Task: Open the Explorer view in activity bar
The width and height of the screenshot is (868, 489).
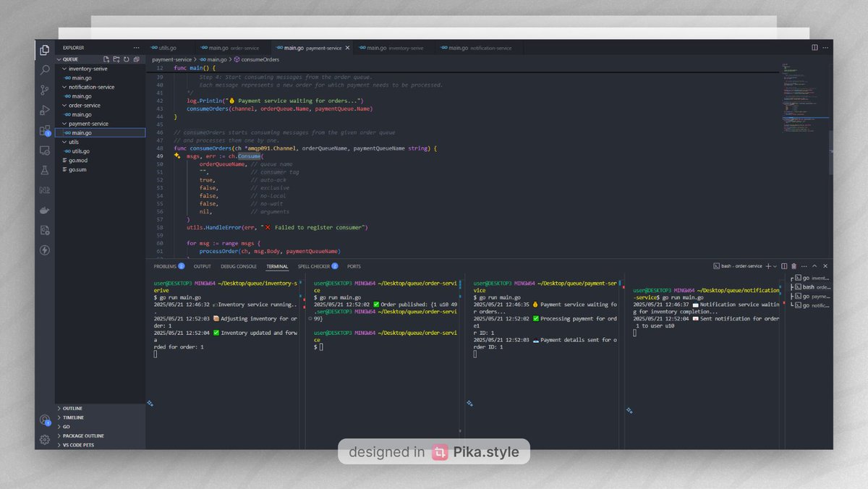Action: [x=45, y=50]
